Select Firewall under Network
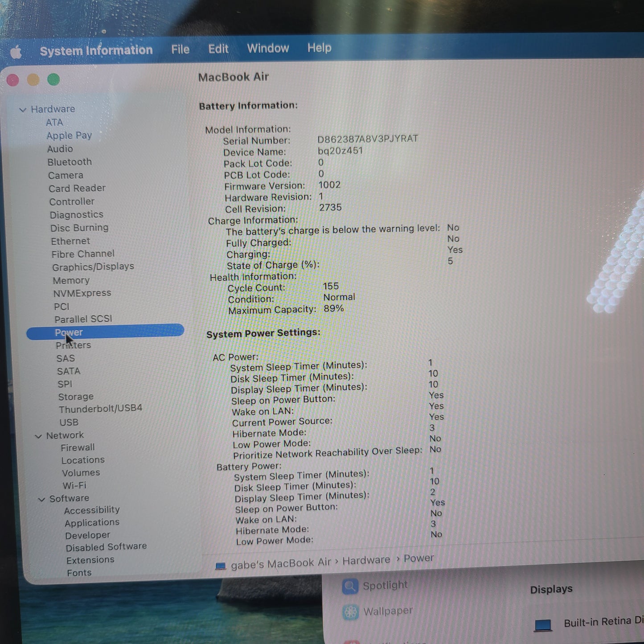The height and width of the screenshot is (644, 644). [x=78, y=447]
